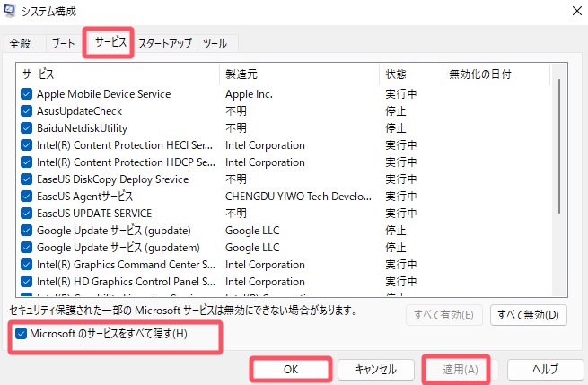Select Google Update サービス (gupdate) name

coord(114,231)
